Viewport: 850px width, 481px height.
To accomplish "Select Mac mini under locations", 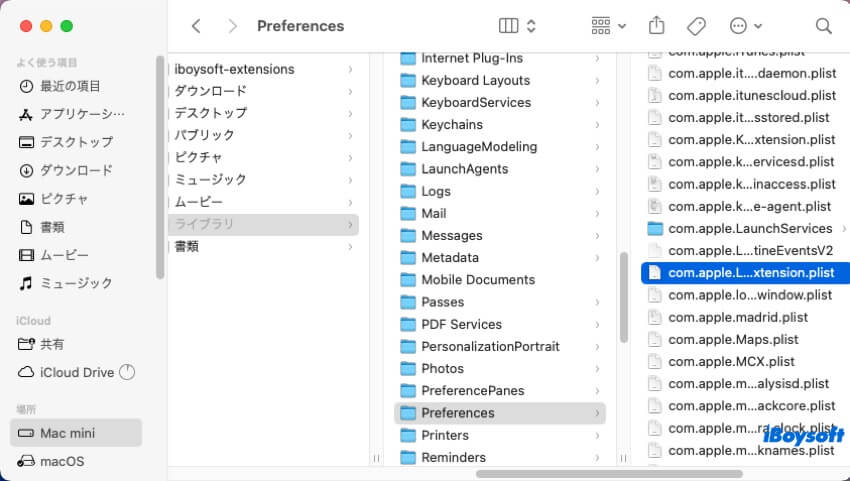I will 76,433.
